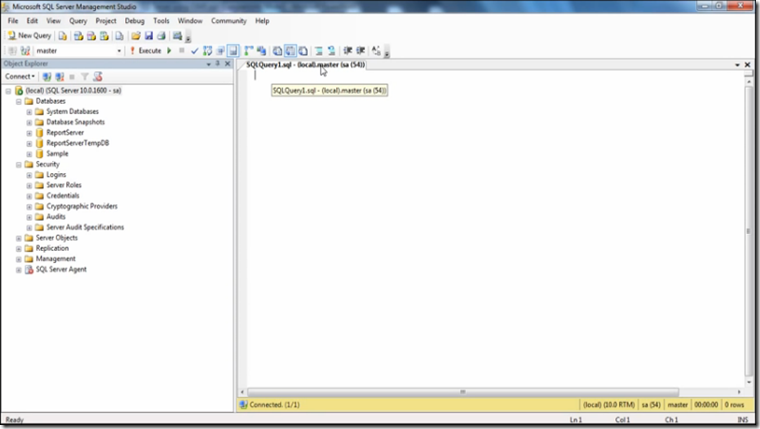Switch output to Results to Text
This screenshot has height=429, width=760.
coord(277,50)
